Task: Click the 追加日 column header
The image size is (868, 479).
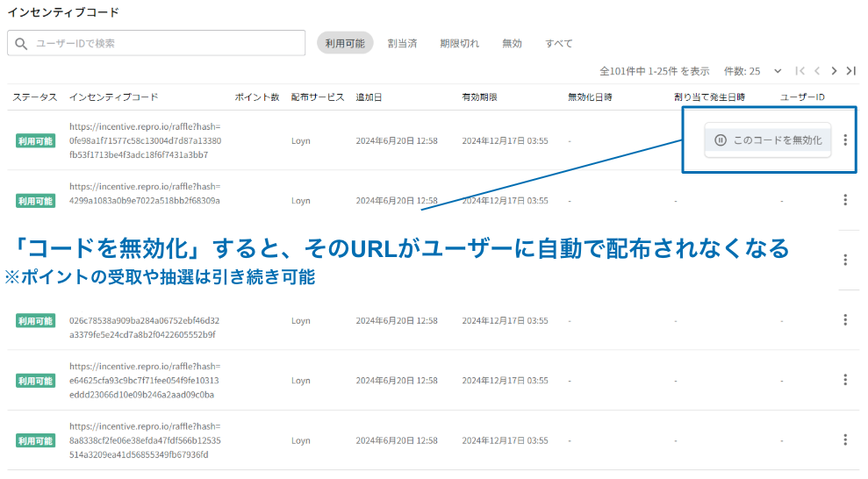Action: (369, 97)
